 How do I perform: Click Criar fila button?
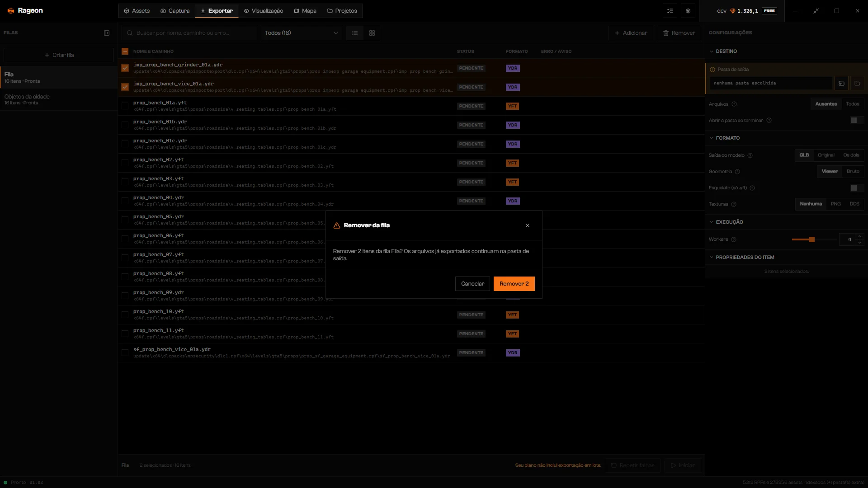[x=59, y=55]
